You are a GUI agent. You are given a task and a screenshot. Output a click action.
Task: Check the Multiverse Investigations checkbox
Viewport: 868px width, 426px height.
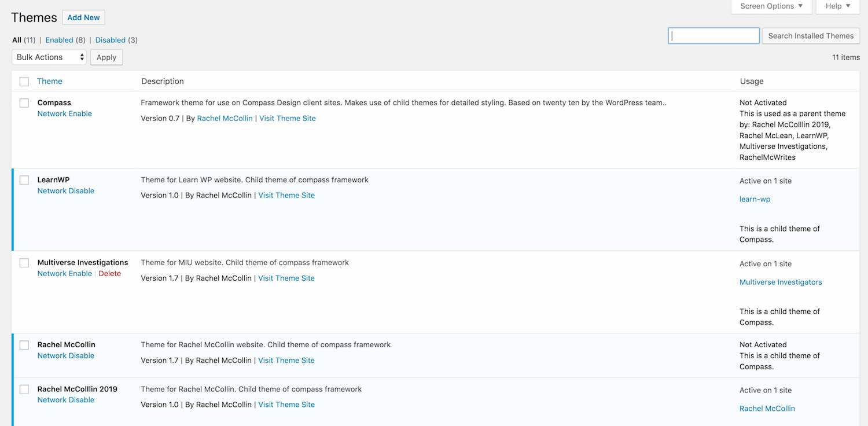tap(24, 262)
